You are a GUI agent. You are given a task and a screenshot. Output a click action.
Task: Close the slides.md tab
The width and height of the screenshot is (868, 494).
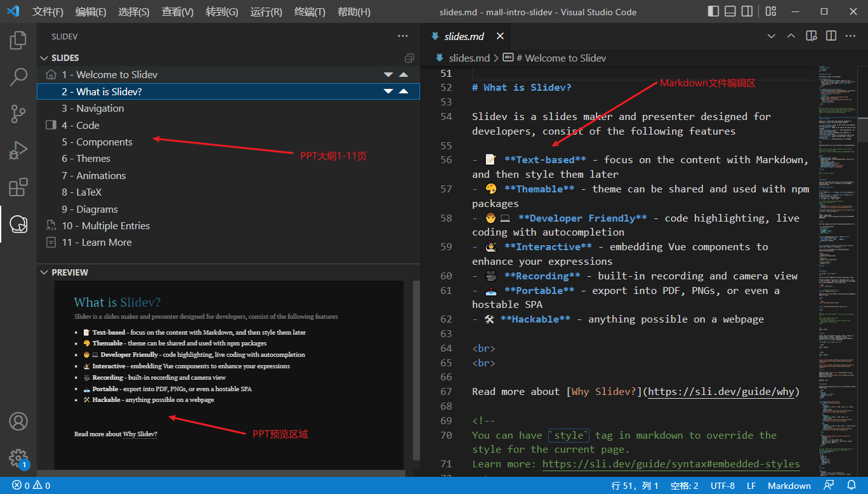point(500,36)
